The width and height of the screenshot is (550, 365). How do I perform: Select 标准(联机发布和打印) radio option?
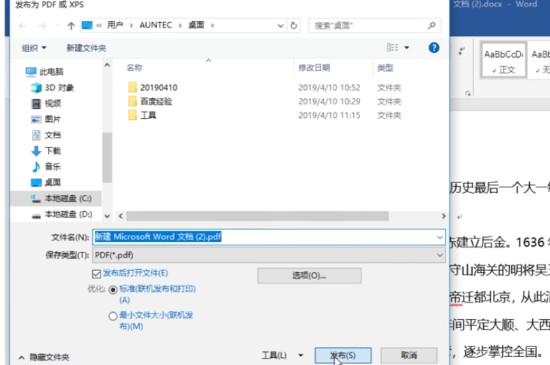pos(113,290)
